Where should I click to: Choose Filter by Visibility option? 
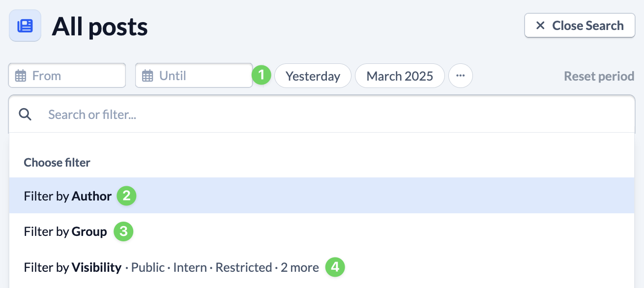pyautogui.click(x=322, y=267)
